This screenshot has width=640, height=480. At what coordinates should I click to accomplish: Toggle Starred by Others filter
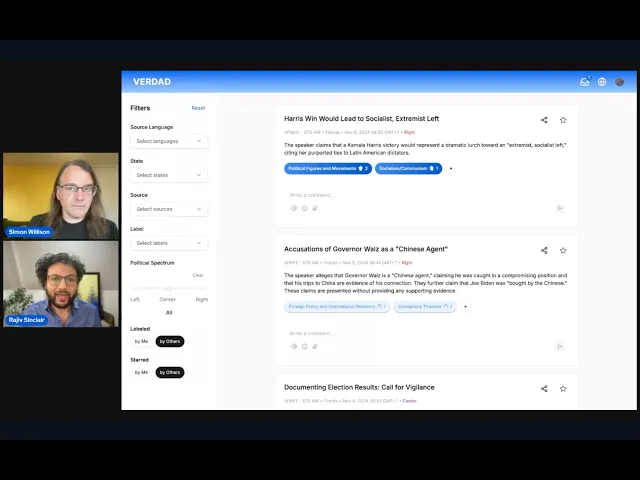click(x=170, y=372)
